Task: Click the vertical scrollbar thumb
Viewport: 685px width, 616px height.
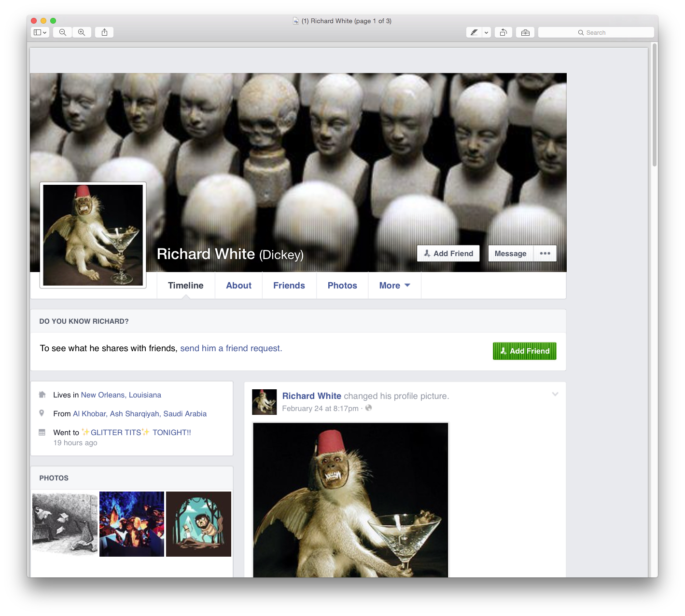Action: click(x=654, y=105)
